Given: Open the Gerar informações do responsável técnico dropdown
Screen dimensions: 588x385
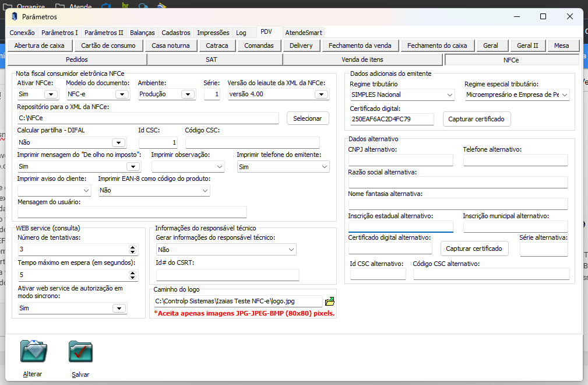Looking at the screenshot, I should (x=291, y=250).
